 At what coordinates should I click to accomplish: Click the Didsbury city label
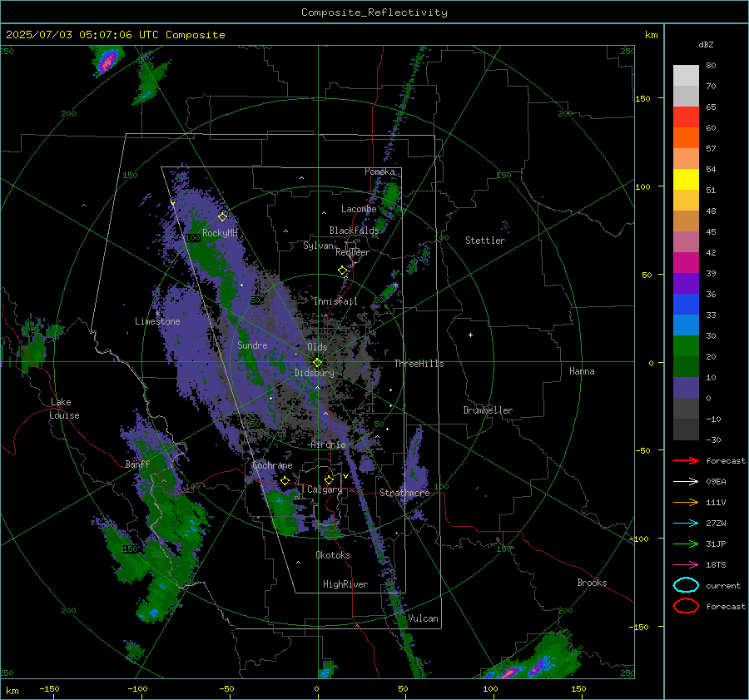pos(314,373)
